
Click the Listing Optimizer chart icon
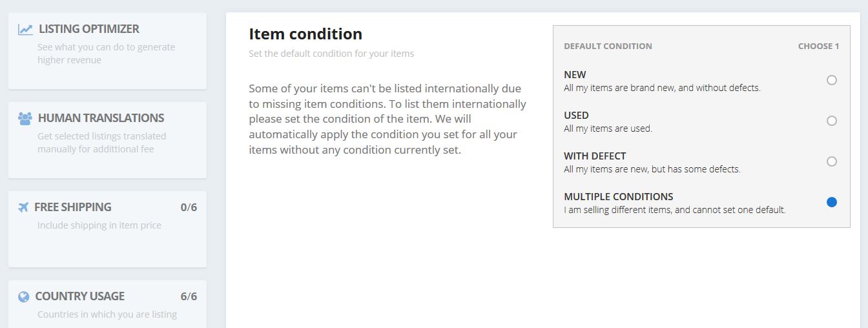pos(25,29)
